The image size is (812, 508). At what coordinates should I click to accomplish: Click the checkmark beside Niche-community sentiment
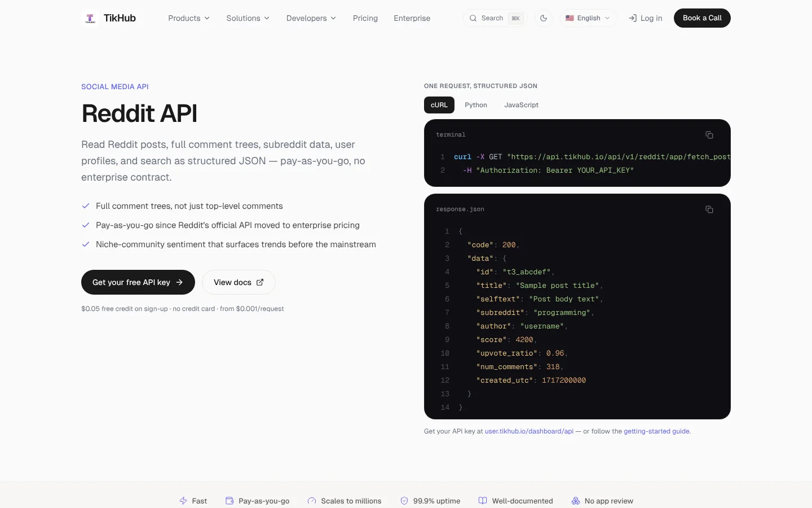(x=86, y=244)
